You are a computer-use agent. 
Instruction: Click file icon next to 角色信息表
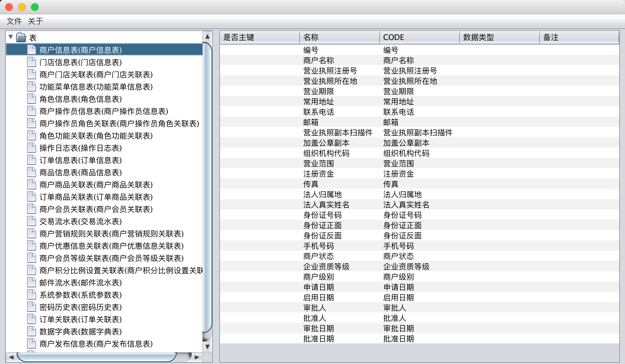(x=32, y=99)
